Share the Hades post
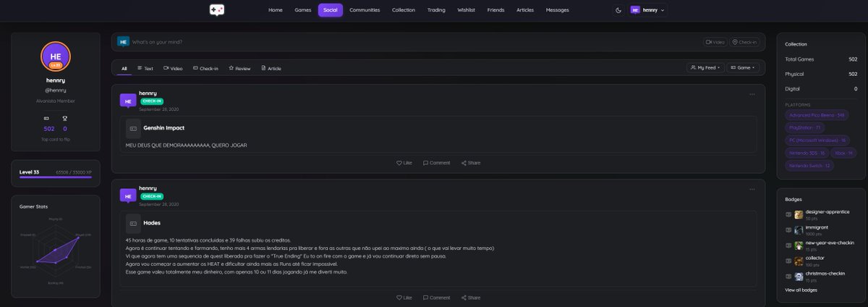868x307 pixels. (471, 298)
